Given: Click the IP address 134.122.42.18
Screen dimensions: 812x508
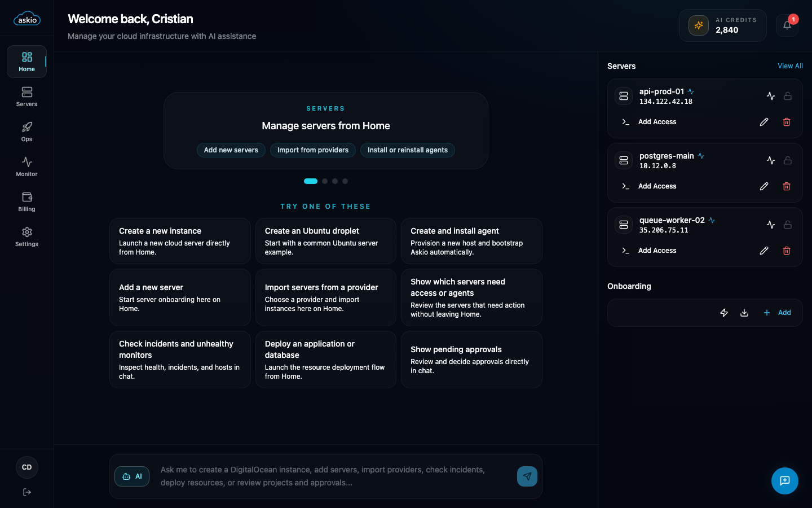Looking at the screenshot, I should click(666, 102).
